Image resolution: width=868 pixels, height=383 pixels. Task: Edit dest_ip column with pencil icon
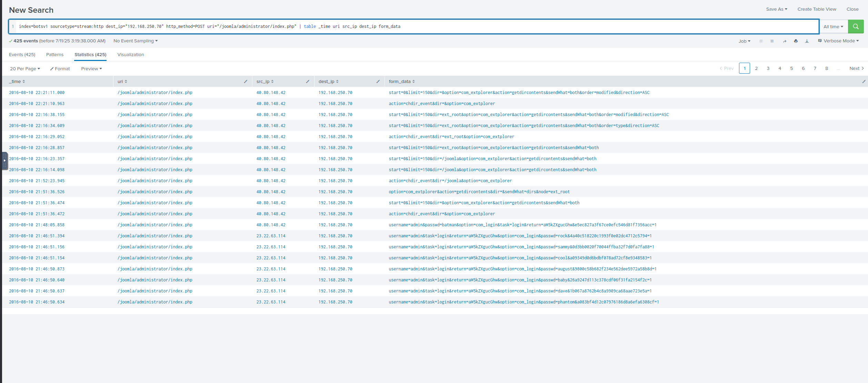(x=378, y=82)
